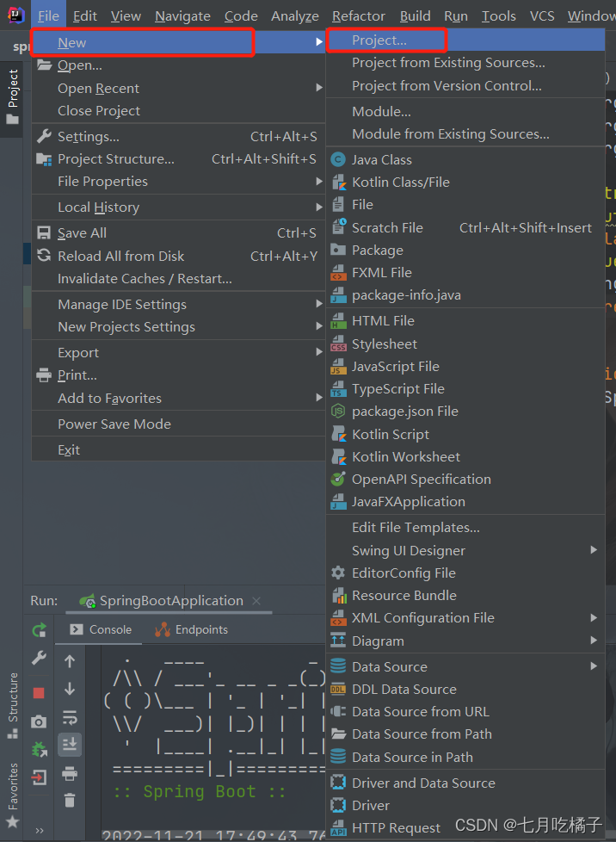Choose Project from Version Control...

[465, 86]
